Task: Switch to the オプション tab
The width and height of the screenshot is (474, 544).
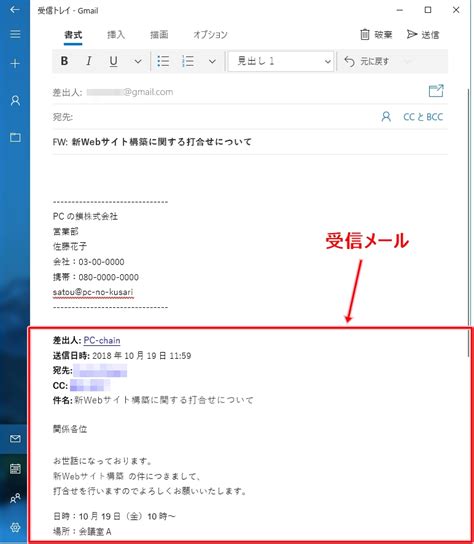Action: coord(210,35)
